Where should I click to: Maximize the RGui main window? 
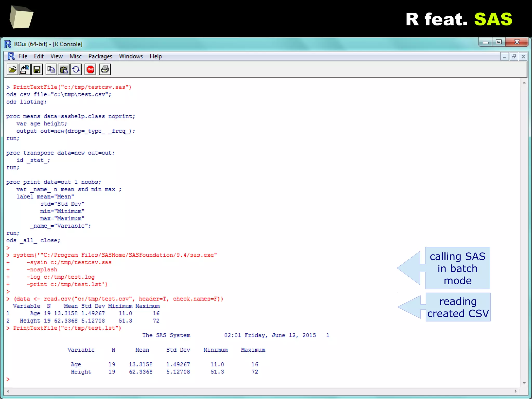tap(499, 42)
